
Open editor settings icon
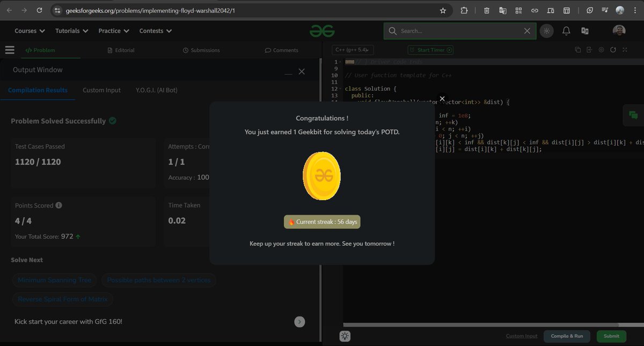(x=601, y=50)
